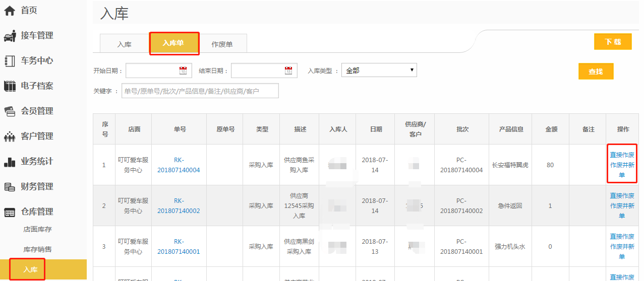Click the 车务中心 sidebar icon
Viewport: 644px width, 281px height.
click(10, 61)
